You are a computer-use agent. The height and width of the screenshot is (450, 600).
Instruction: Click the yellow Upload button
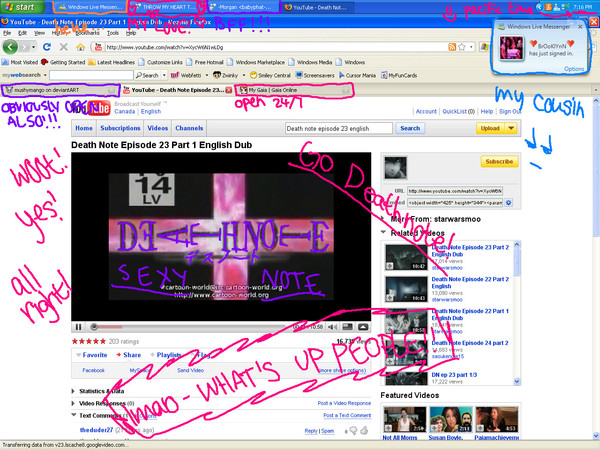click(x=490, y=128)
